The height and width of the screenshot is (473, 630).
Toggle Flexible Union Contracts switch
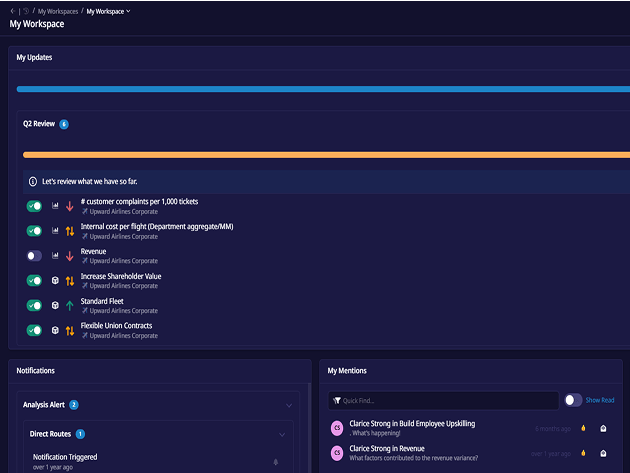click(34, 331)
